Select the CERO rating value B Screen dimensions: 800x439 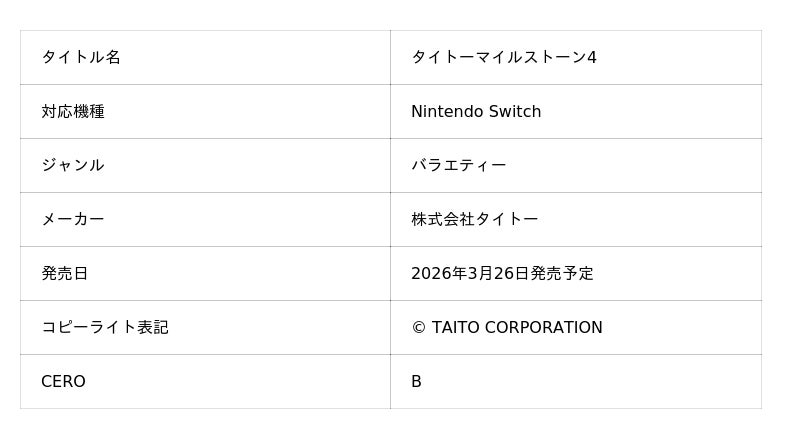[416, 382]
